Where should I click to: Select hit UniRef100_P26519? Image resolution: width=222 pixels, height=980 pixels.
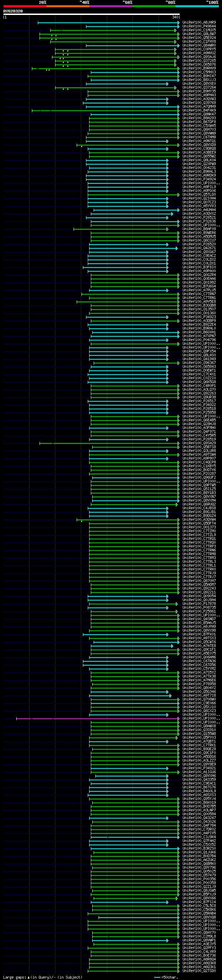click(x=199, y=439)
